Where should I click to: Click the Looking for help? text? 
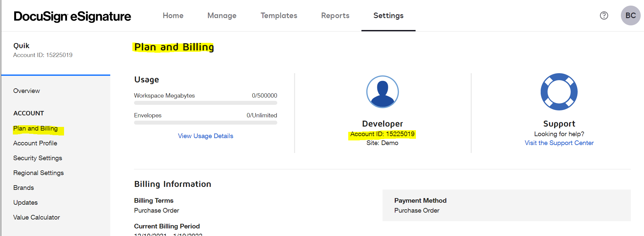(559, 134)
